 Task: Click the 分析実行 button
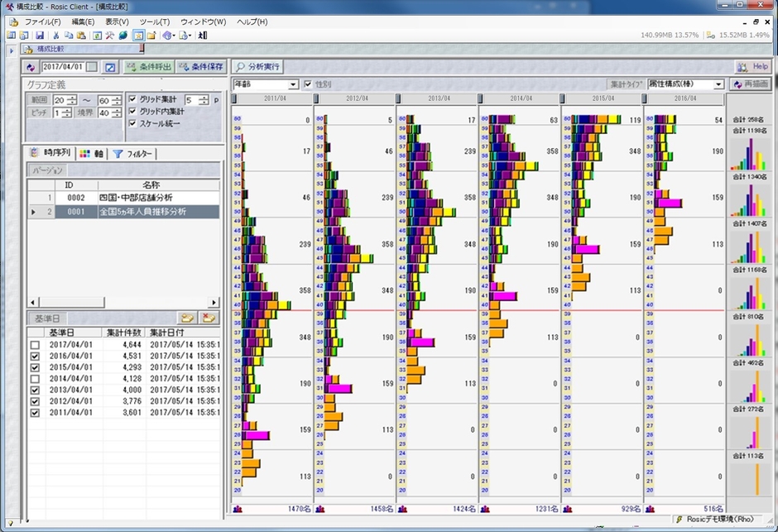click(258, 67)
